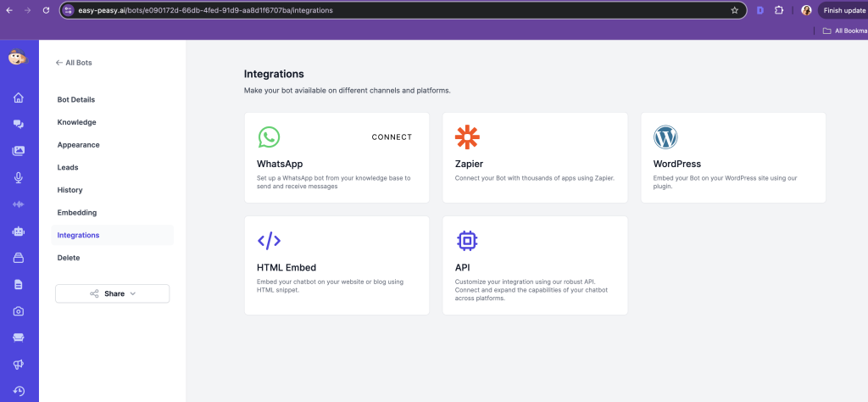Expand the Share dropdown
This screenshot has height=402, width=868.
(112, 293)
